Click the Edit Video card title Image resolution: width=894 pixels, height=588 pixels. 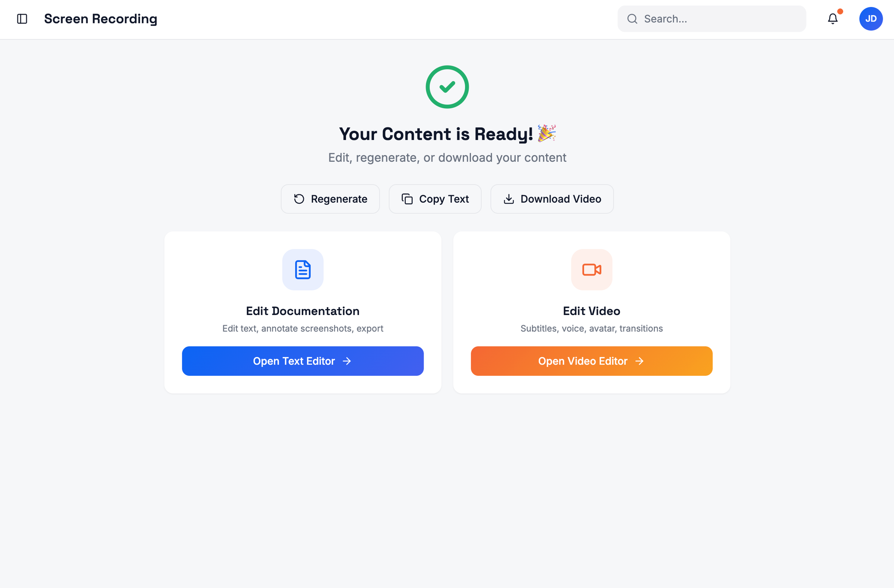pos(592,311)
